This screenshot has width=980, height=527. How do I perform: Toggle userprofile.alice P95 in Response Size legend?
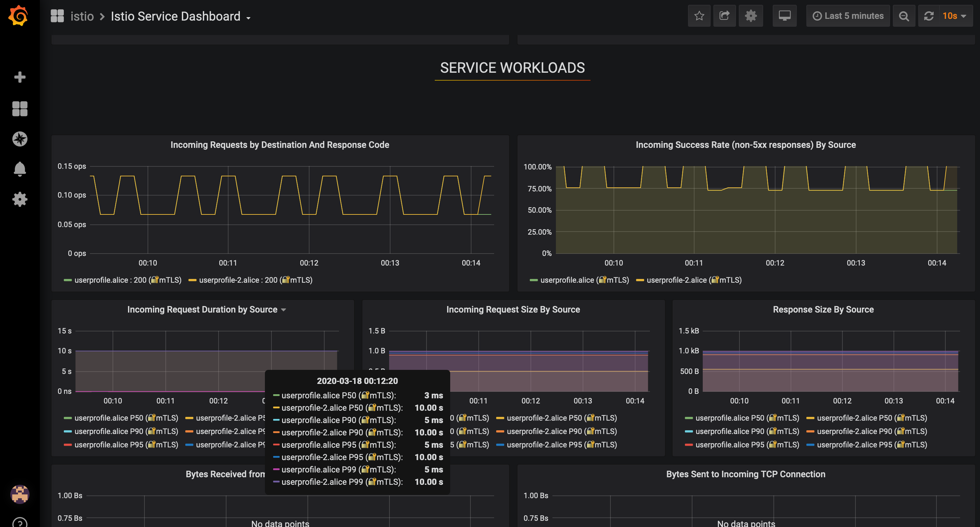click(747, 444)
